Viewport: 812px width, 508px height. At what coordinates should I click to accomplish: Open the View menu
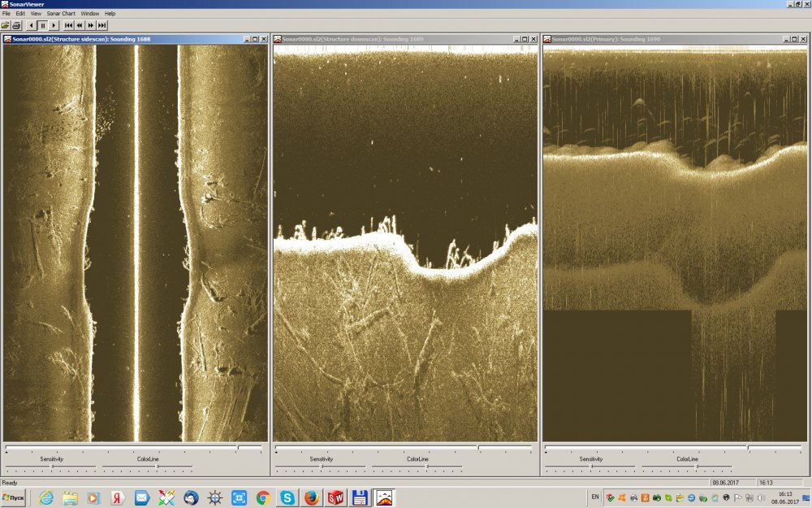tap(36, 14)
